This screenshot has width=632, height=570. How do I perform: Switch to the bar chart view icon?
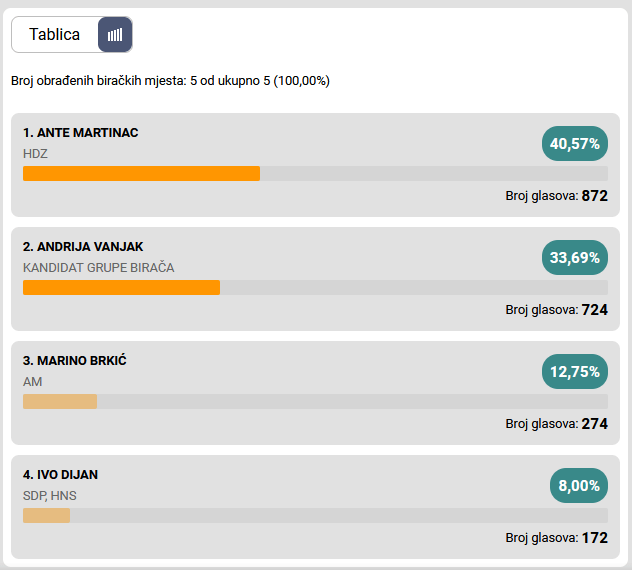tap(115, 35)
